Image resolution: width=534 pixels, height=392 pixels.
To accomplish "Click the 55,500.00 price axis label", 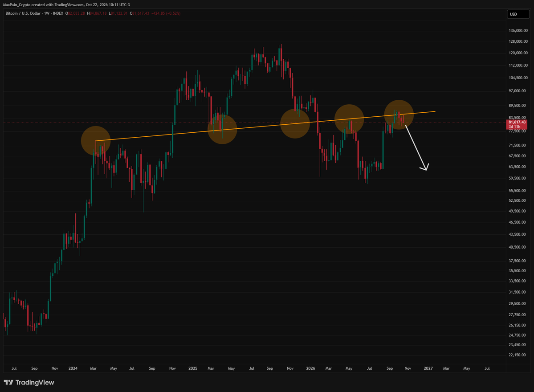I will point(518,190).
